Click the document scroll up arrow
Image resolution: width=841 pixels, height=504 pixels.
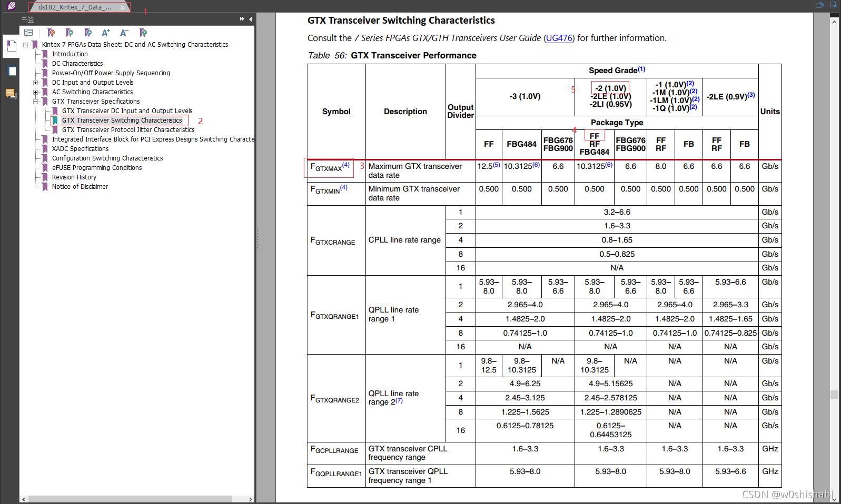(834, 22)
